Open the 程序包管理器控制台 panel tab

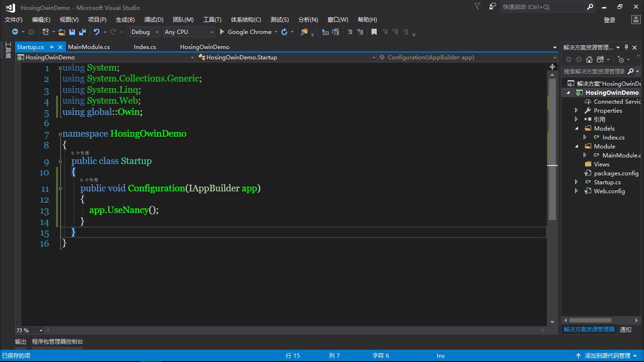click(x=58, y=341)
